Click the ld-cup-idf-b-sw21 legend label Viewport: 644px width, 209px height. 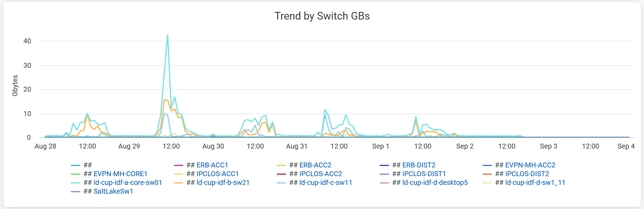pos(223,182)
